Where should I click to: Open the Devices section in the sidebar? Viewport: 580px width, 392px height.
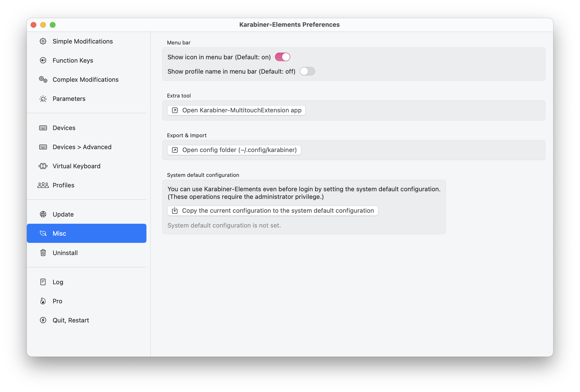pos(64,128)
